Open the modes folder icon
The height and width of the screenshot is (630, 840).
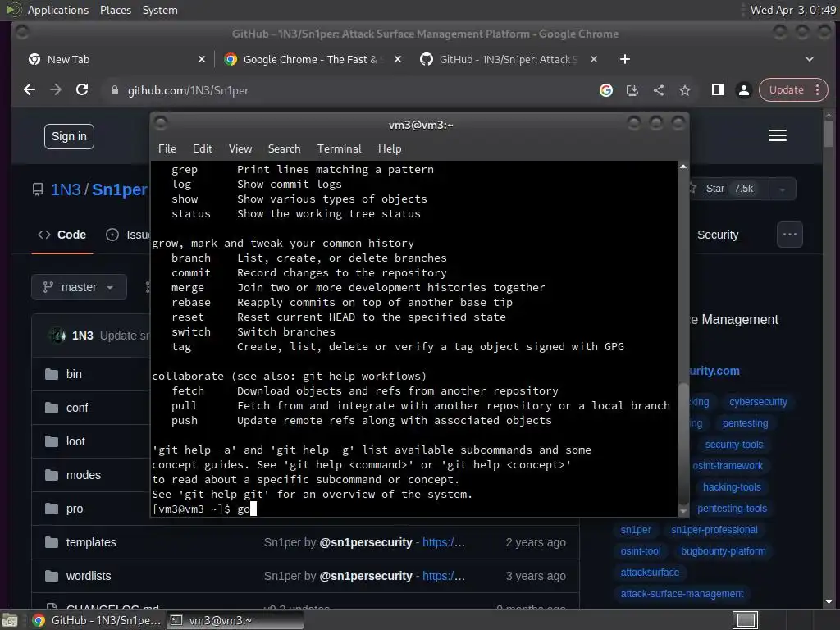coord(52,475)
